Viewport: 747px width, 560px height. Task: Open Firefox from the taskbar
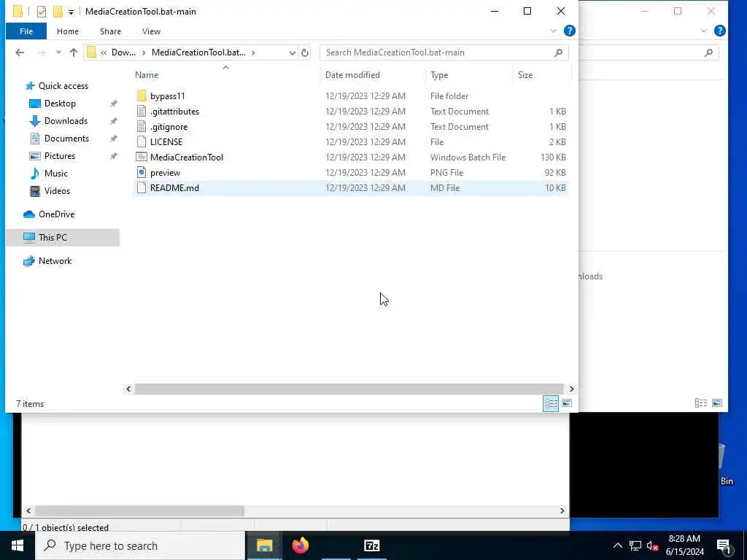(300, 545)
